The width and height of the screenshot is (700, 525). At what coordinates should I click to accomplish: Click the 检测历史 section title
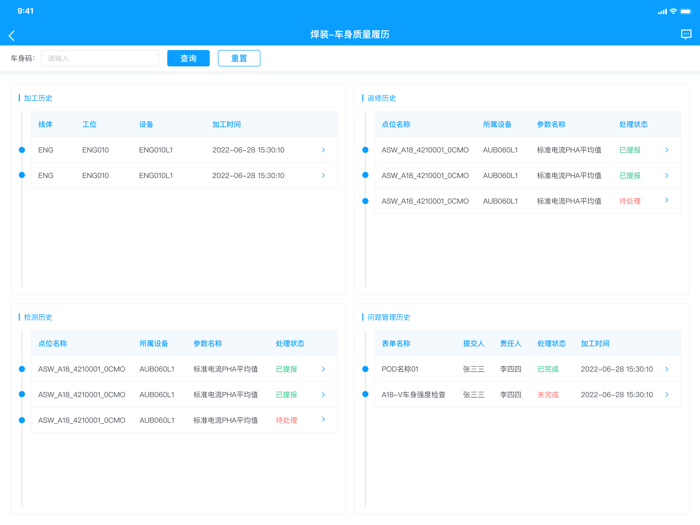38,317
